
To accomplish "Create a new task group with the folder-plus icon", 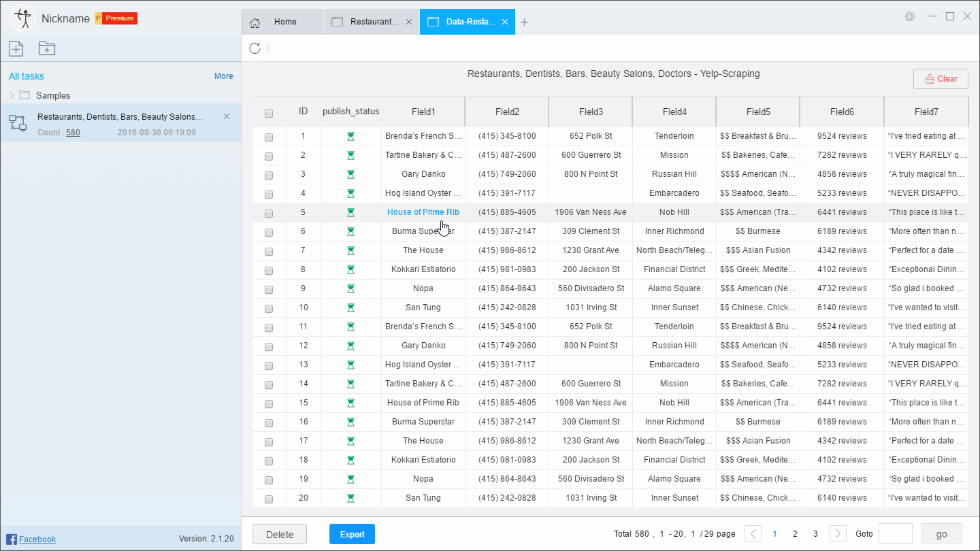I will click(46, 48).
